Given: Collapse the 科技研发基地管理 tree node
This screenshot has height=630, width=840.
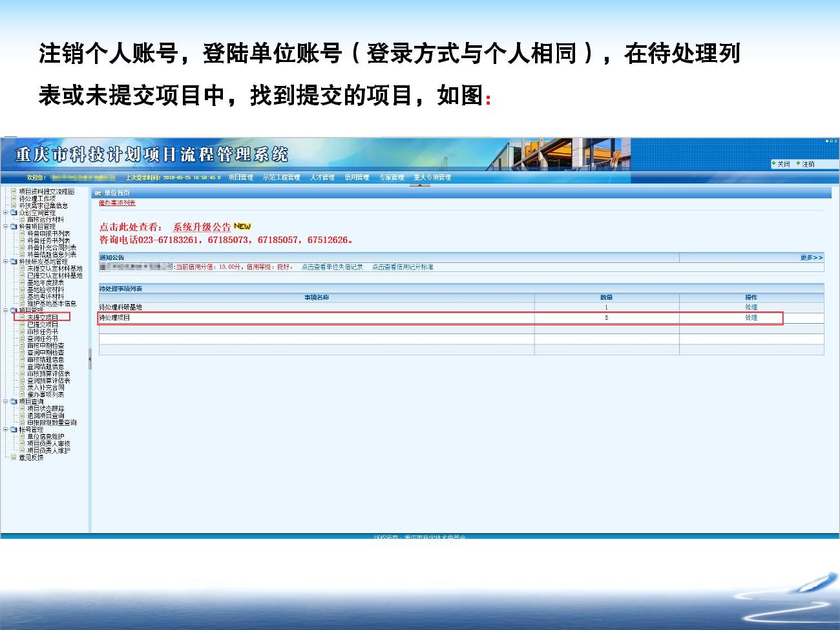Looking at the screenshot, I should [x=6, y=262].
